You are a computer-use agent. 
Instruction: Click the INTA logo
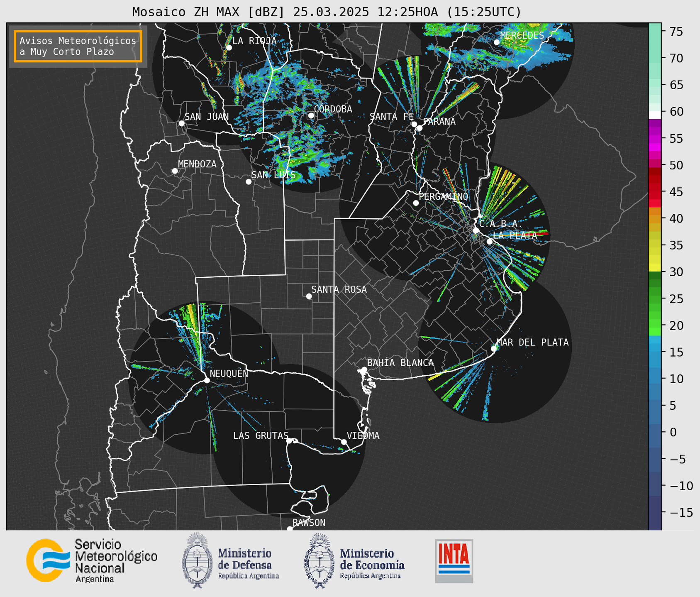pos(454,561)
